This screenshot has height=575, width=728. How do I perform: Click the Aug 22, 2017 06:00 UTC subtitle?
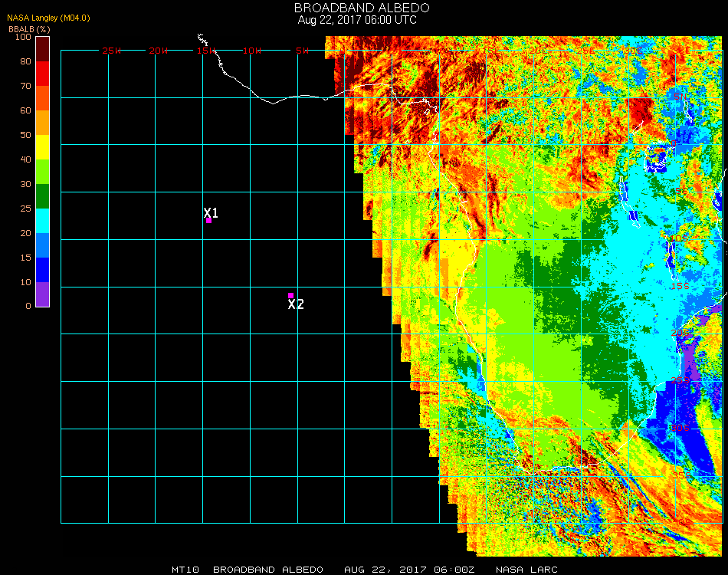[357, 20]
